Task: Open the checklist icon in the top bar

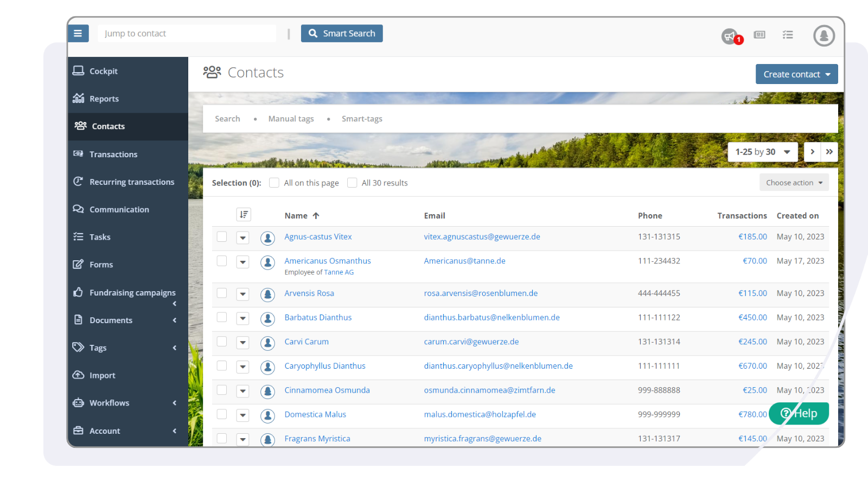Action: point(788,35)
